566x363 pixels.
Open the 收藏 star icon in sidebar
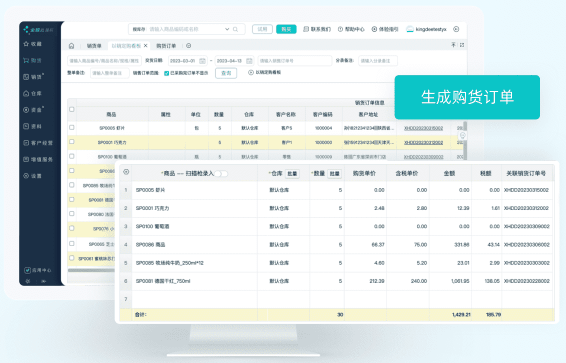point(26,44)
